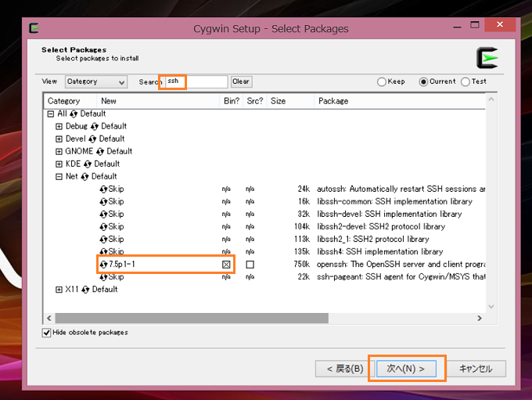
Task: Toggle the openssh Bin checkbox
Action: click(227, 265)
